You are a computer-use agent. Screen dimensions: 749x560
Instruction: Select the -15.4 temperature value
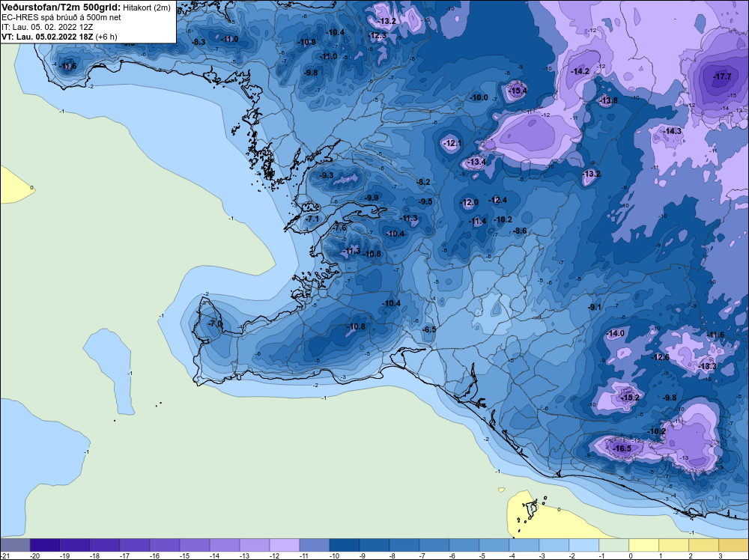(518, 91)
